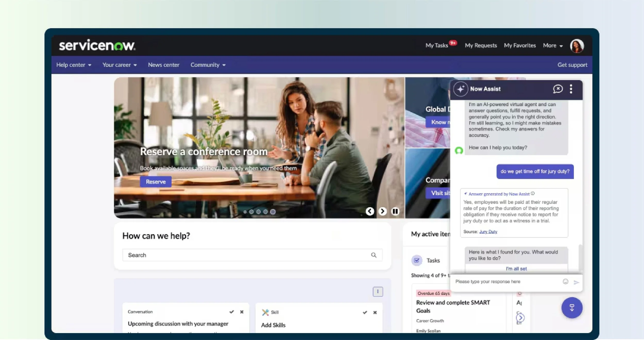Click the send message arrow icon
Image resolution: width=644 pixels, height=340 pixels.
(x=577, y=282)
